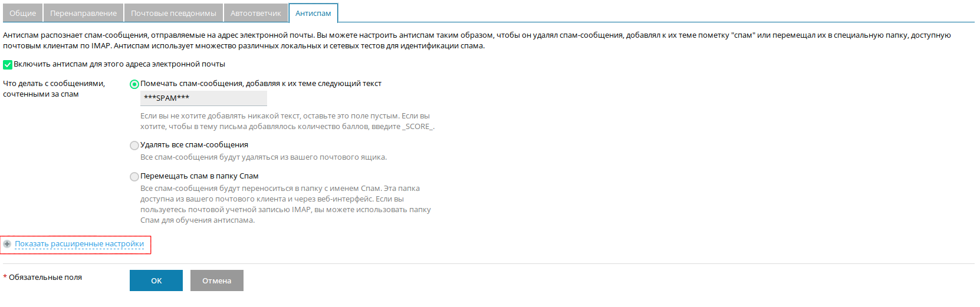Click the Включить антиспам label text
The width and height of the screenshot is (980, 307).
(119, 64)
